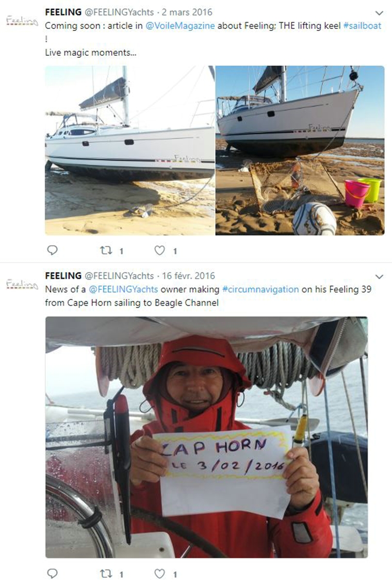Click Feeling logo avatar on first tweet

click(x=22, y=21)
